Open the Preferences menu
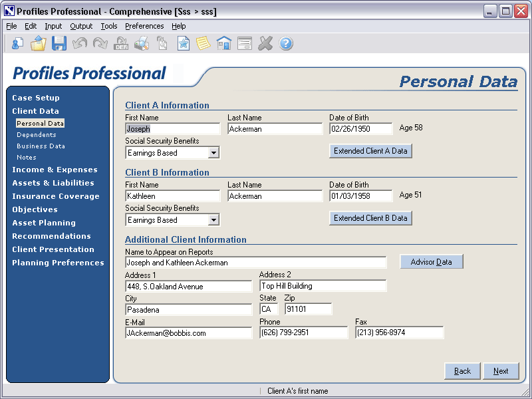The image size is (532, 399). coord(144,26)
